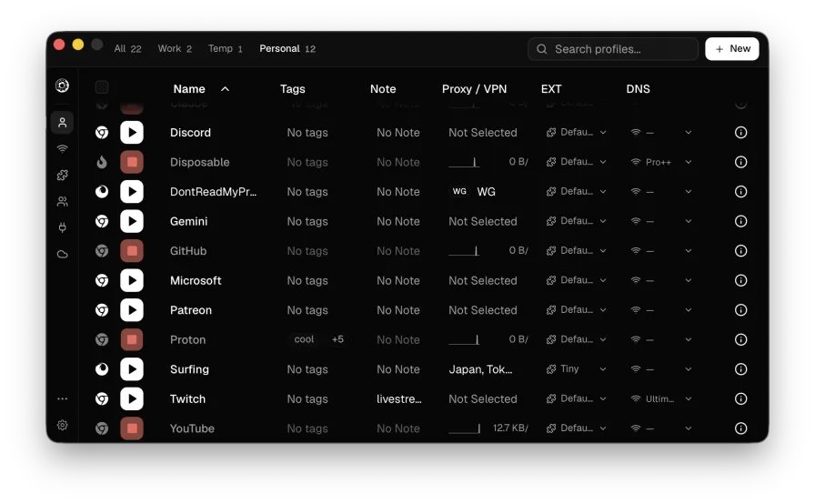This screenshot has width=815, height=504.
Task: Open YouTube extension group dropdown
Action: [576, 428]
